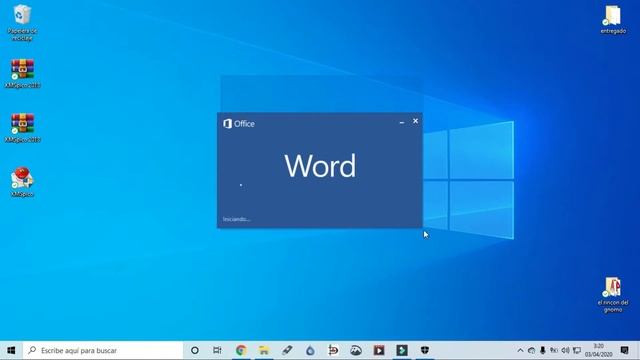Open the Papelera de reciclaje desktop icon
The image size is (640, 360).
click(22, 22)
